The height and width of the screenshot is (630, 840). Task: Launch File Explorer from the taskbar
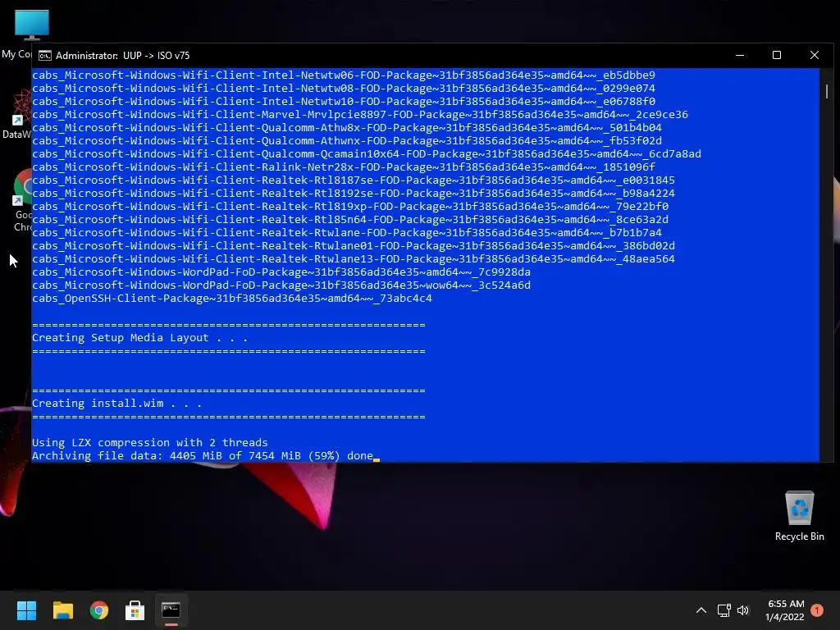tap(62, 610)
